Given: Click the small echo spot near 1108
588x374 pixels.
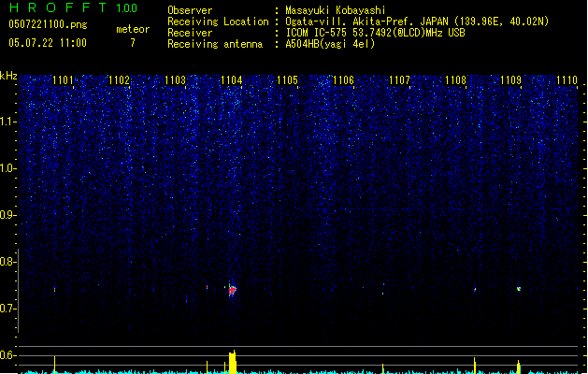Looking at the screenshot, I should click(475, 290).
